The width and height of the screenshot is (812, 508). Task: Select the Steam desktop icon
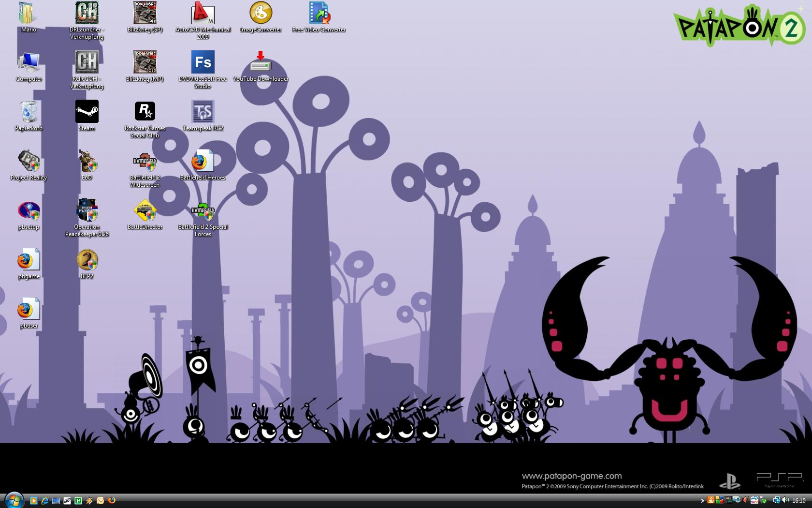pyautogui.click(x=87, y=116)
